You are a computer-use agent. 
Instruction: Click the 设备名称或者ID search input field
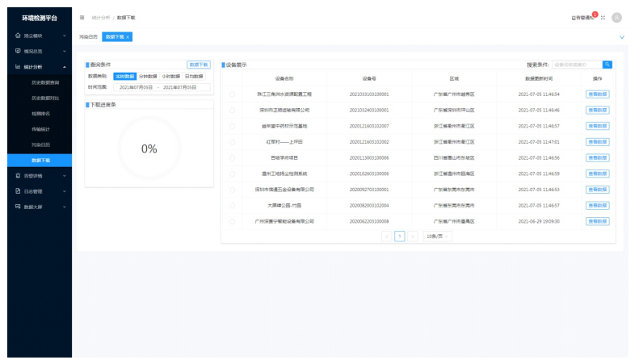tap(577, 65)
